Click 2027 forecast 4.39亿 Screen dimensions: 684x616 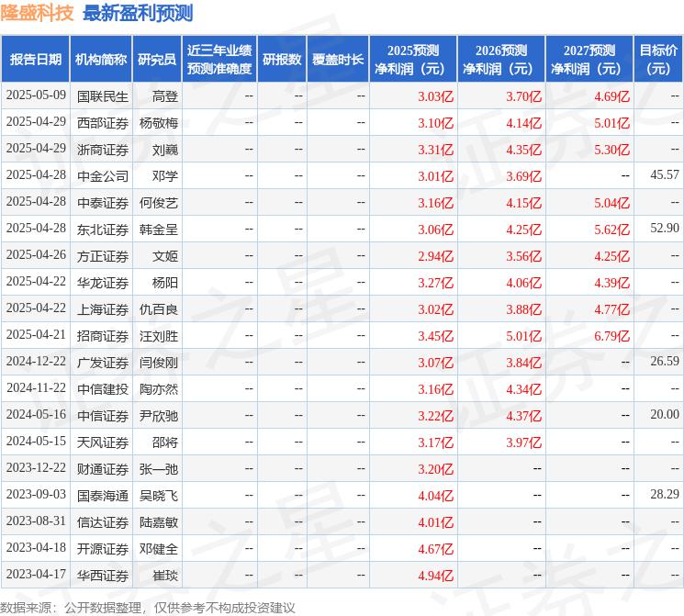[x=611, y=283]
